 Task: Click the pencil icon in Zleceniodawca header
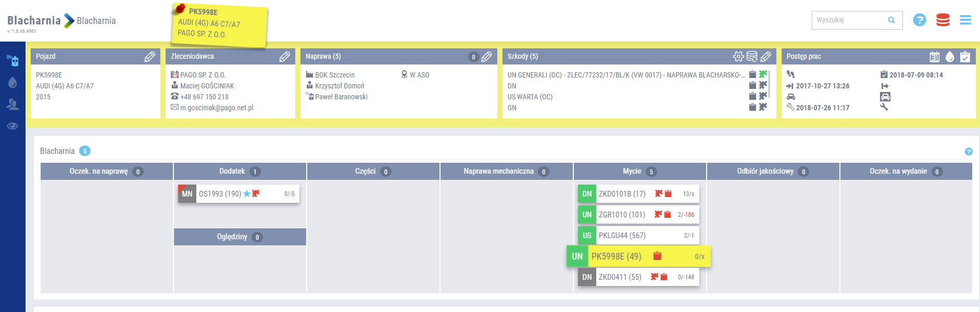coord(284,57)
